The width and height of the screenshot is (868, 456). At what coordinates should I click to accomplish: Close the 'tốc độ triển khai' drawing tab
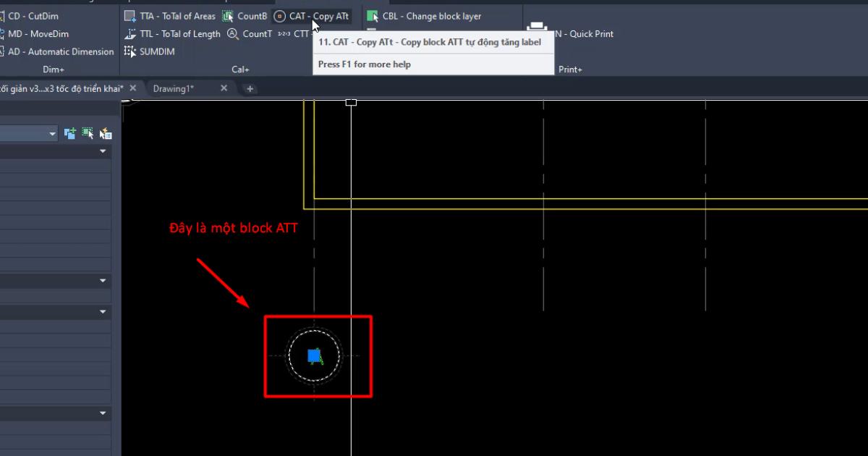pyautogui.click(x=133, y=88)
